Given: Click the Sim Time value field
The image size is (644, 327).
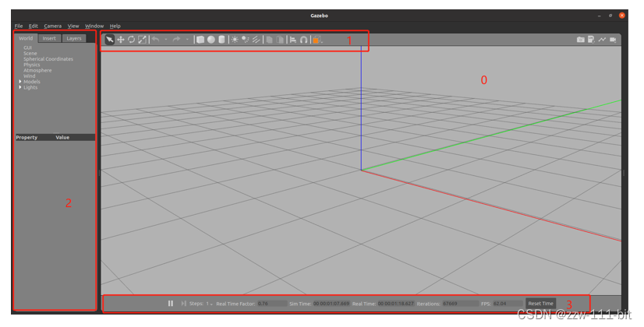Looking at the screenshot, I should (x=331, y=304).
